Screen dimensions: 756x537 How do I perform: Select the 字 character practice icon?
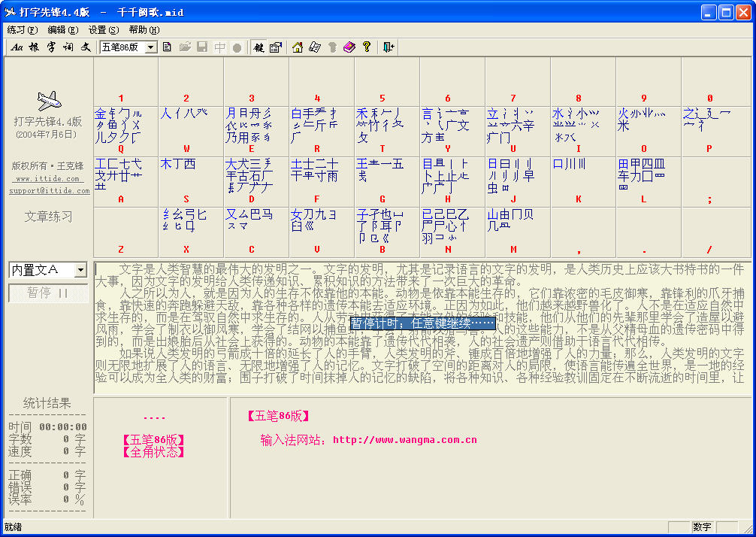pos(51,47)
